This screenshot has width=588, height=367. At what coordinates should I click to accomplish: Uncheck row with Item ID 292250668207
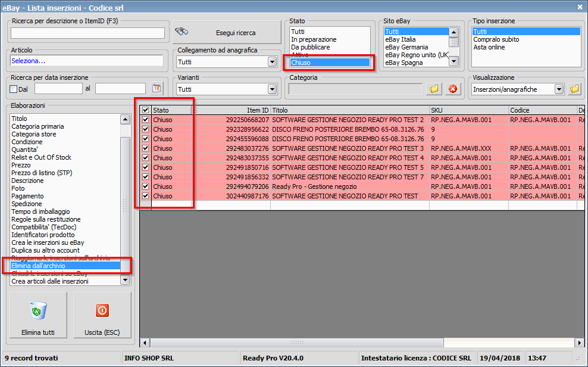pyautogui.click(x=145, y=120)
